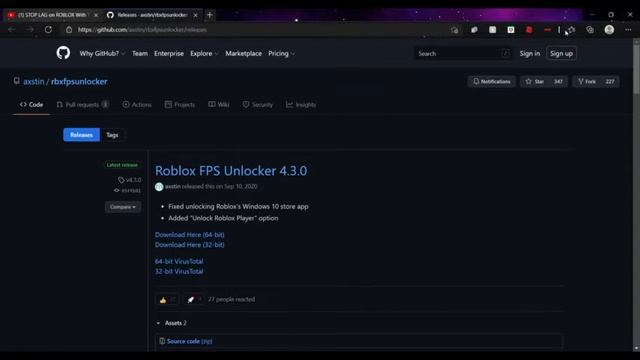The width and height of the screenshot is (640, 360).
Task: Open the release commit hash link
Action: 127,191
